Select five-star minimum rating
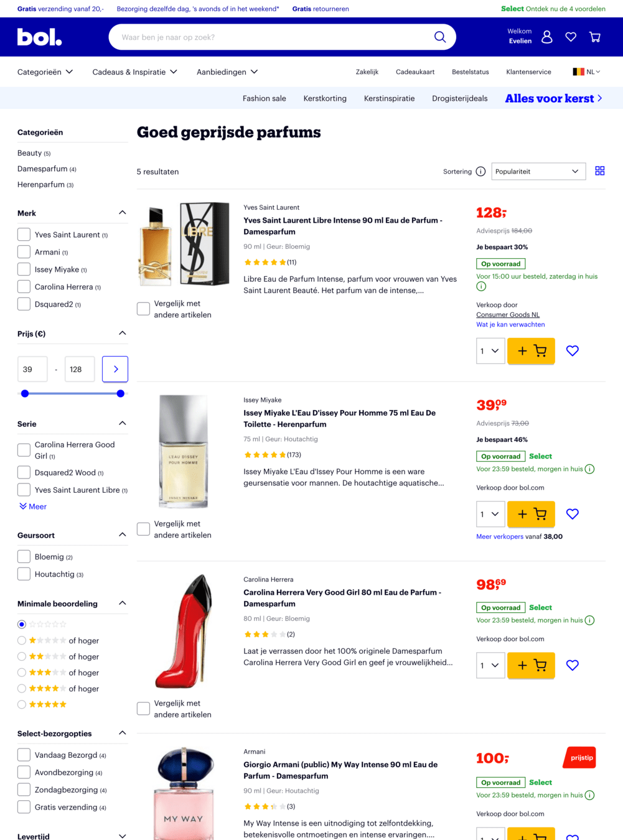 pyautogui.click(x=22, y=704)
